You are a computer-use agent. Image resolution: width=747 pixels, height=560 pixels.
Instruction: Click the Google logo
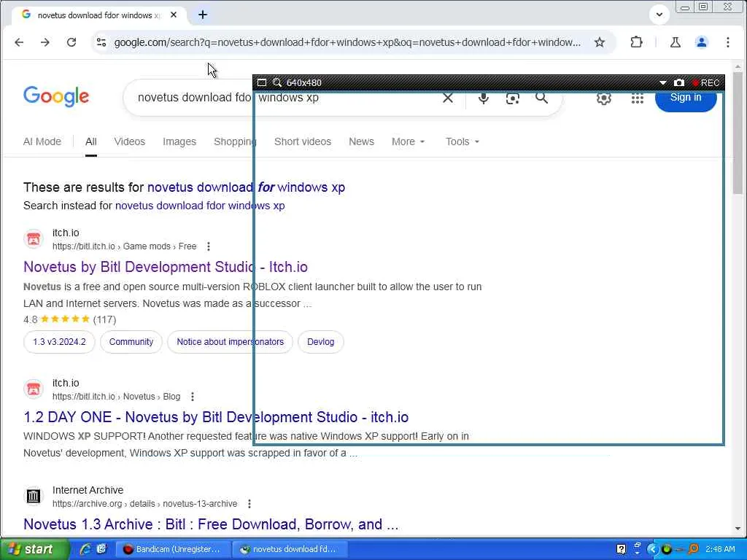(56, 96)
